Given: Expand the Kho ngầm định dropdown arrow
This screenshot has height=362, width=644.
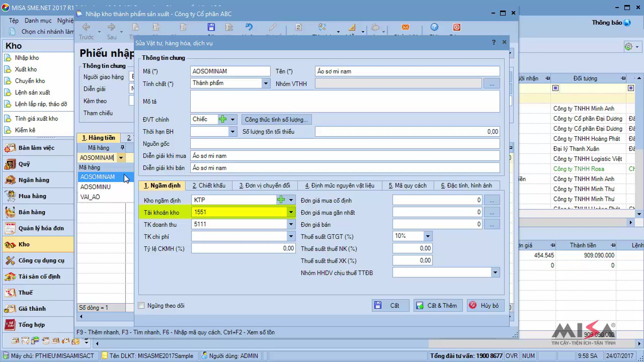Looking at the screenshot, I should tap(291, 200).
